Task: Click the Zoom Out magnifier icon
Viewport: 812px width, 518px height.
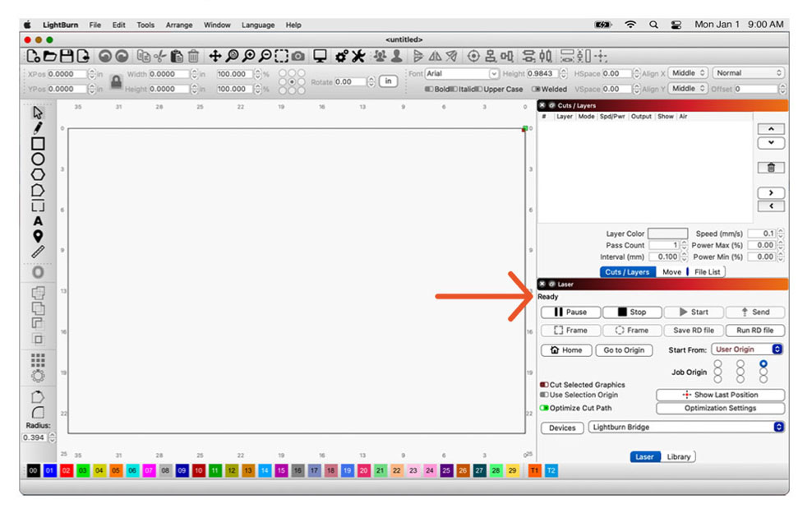Action: [265, 56]
